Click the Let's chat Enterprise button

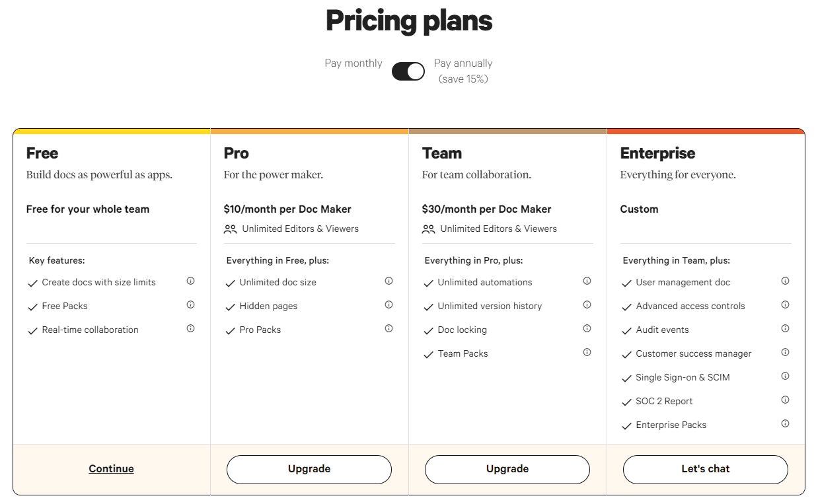(x=706, y=469)
